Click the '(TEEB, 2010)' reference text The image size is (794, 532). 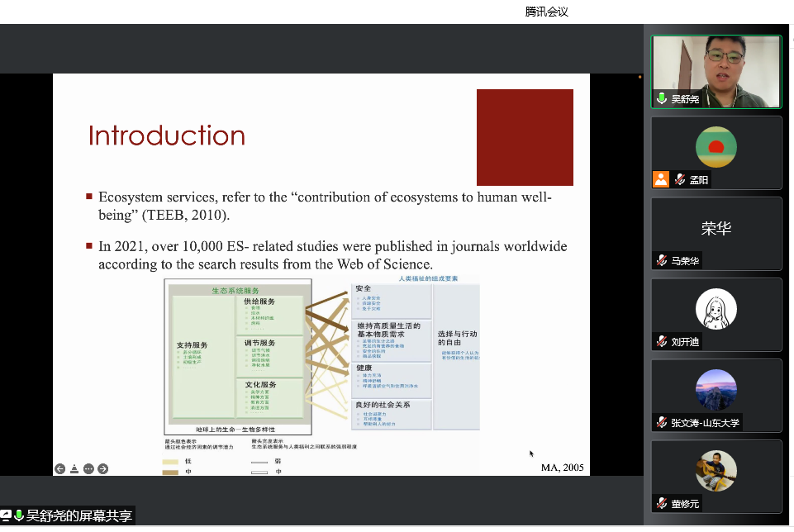tap(185, 215)
